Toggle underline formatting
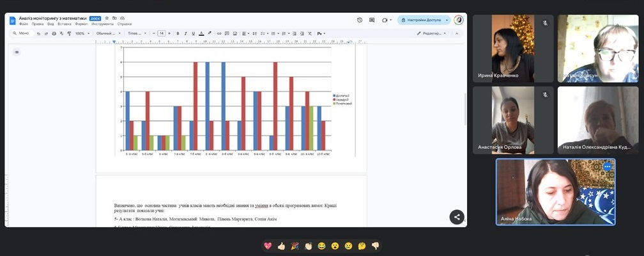The height and width of the screenshot is (256, 644). tap(193, 33)
